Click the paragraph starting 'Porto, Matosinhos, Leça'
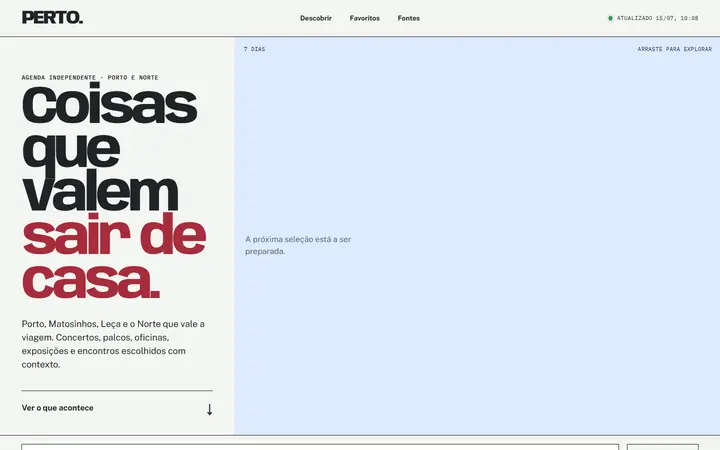Viewport: 720px width, 450px height. click(113, 344)
